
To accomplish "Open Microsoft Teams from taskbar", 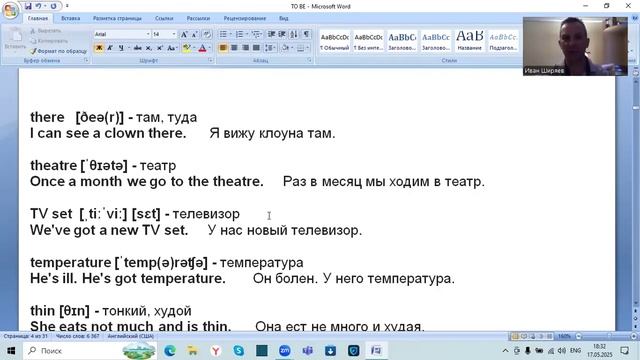I will tap(307, 350).
